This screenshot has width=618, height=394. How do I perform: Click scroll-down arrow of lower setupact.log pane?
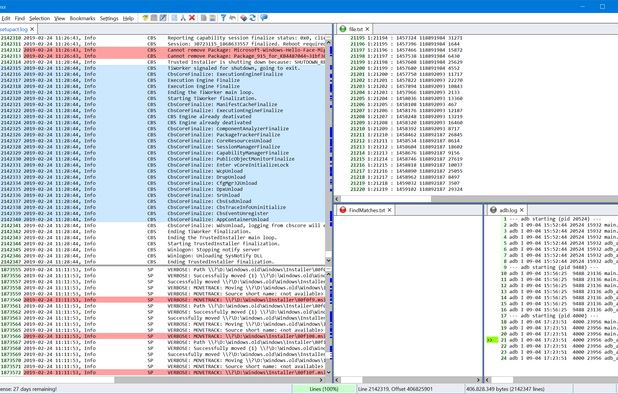(328, 372)
